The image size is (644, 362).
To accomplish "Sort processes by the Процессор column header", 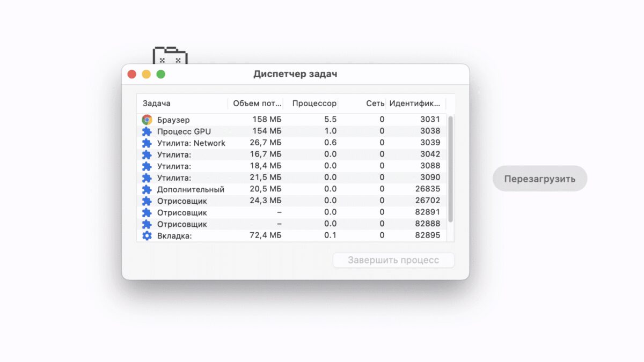I will [x=313, y=104].
